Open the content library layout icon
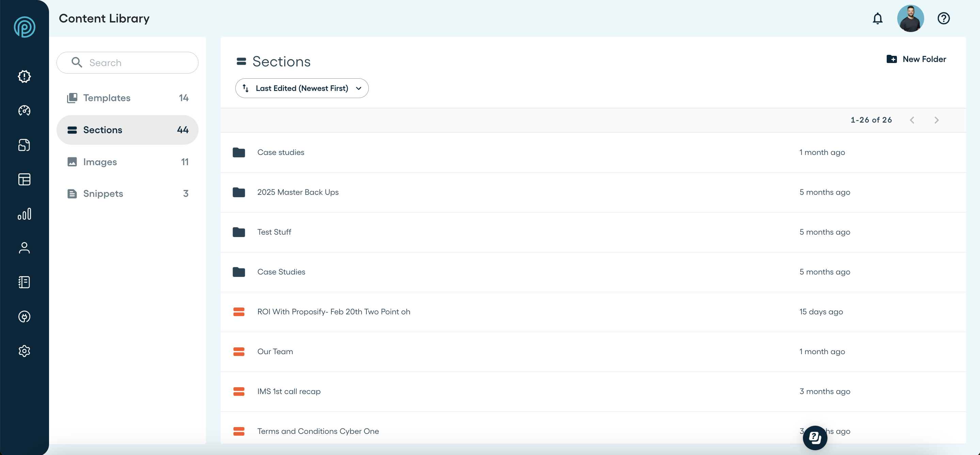 tap(25, 179)
